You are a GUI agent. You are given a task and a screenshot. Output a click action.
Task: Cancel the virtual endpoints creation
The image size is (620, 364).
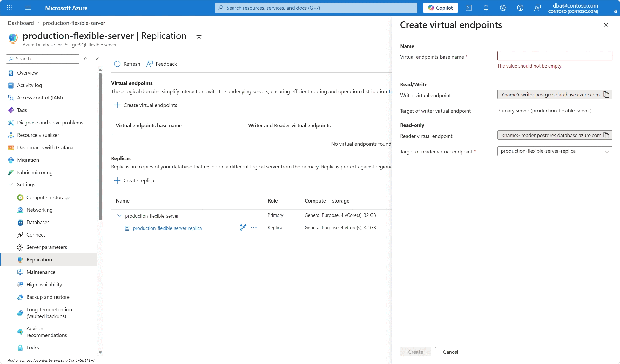coord(451,352)
